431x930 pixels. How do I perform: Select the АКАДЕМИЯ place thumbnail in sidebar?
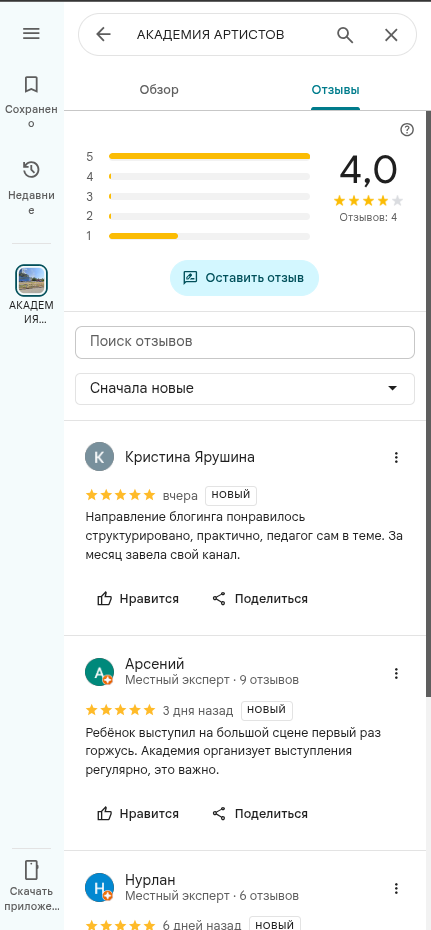(31, 280)
